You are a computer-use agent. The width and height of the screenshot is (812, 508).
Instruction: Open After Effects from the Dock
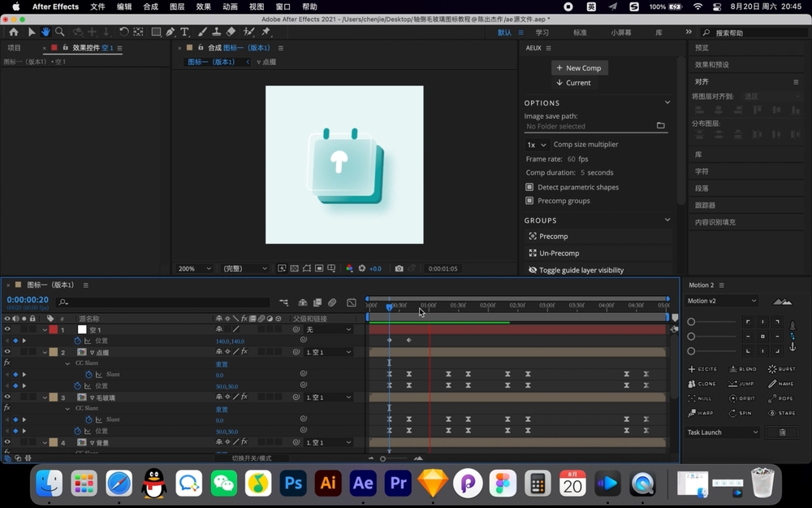(x=363, y=483)
